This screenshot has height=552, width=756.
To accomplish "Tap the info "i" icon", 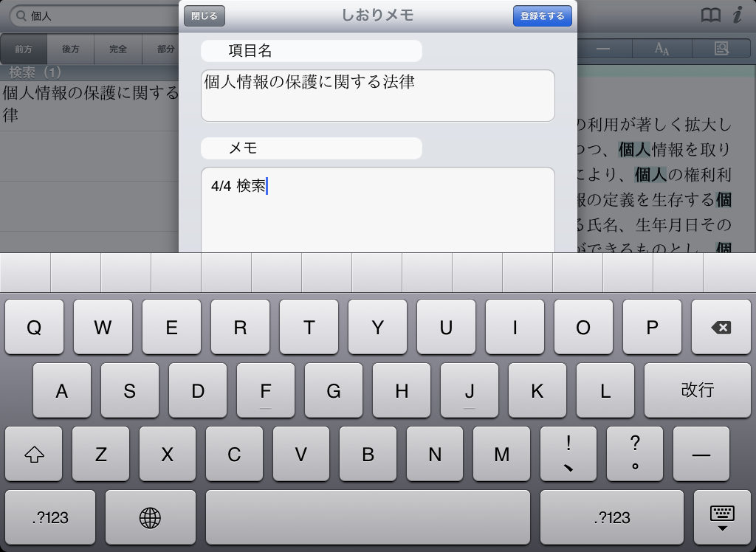I will coord(738,15).
